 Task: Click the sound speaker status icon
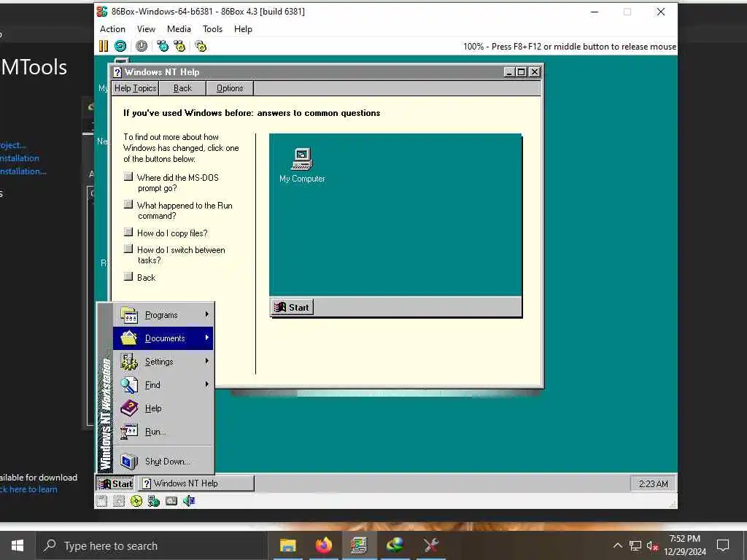(x=189, y=500)
